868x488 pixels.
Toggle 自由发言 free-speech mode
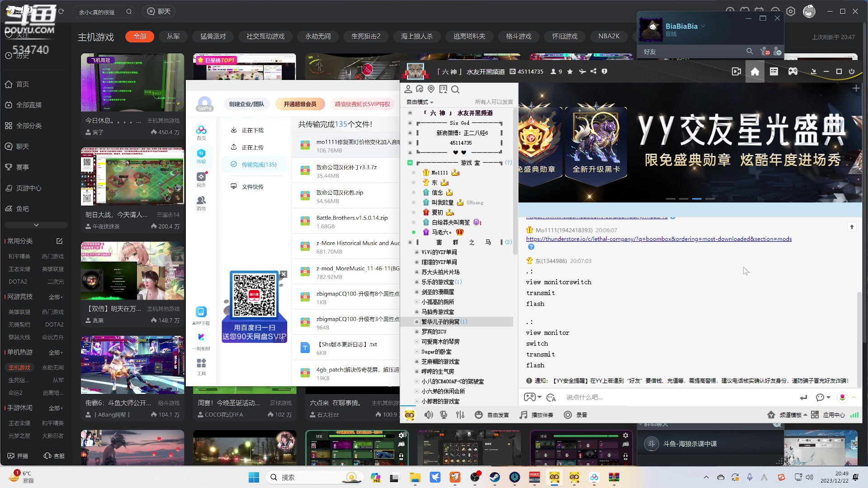tap(492, 415)
